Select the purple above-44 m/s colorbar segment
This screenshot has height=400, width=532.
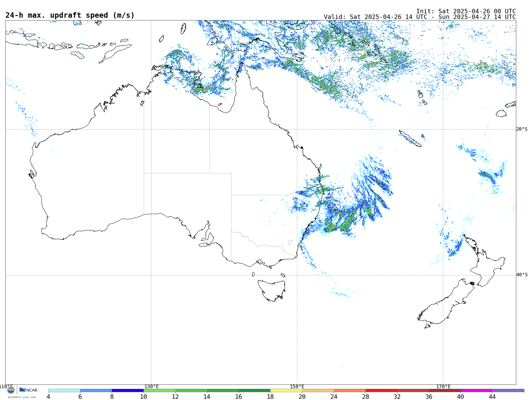point(508,391)
